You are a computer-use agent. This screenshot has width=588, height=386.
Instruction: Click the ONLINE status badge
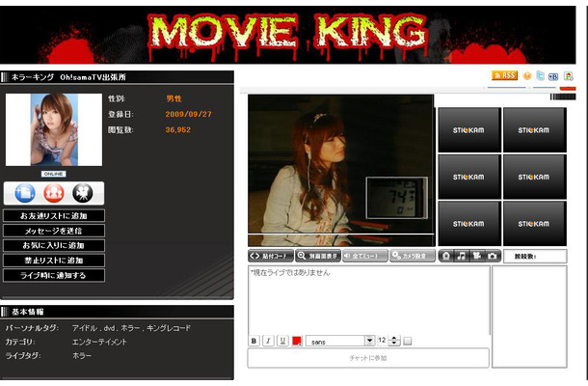(54, 174)
